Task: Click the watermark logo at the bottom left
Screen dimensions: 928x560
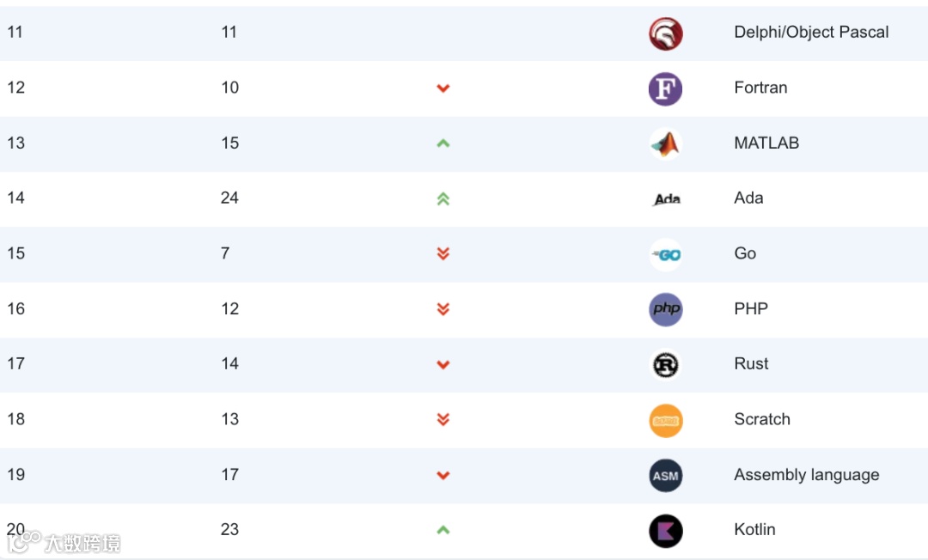Action: click(x=64, y=542)
